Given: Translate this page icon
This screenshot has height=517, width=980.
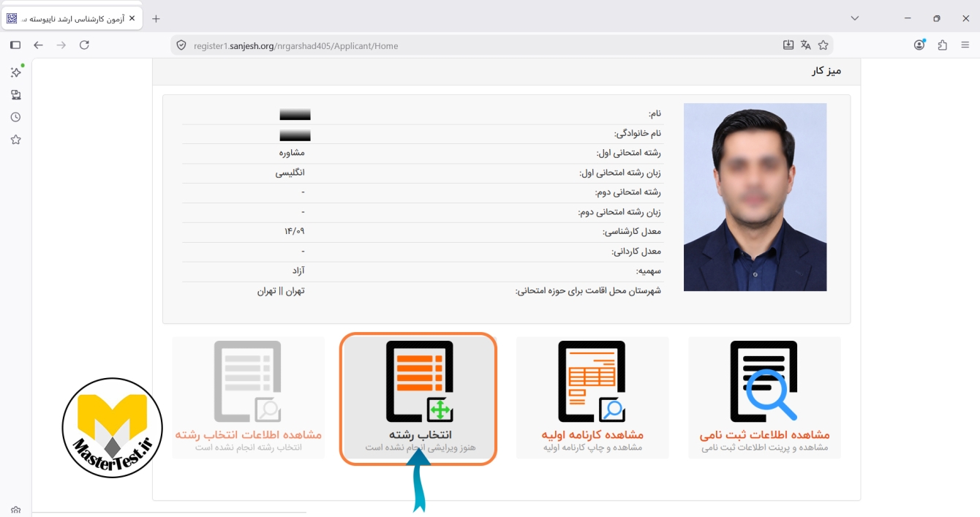Looking at the screenshot, I should point(806,45).
